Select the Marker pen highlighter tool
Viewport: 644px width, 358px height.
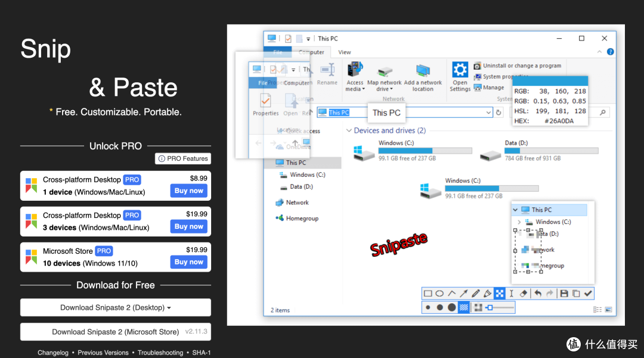point(488,294)
